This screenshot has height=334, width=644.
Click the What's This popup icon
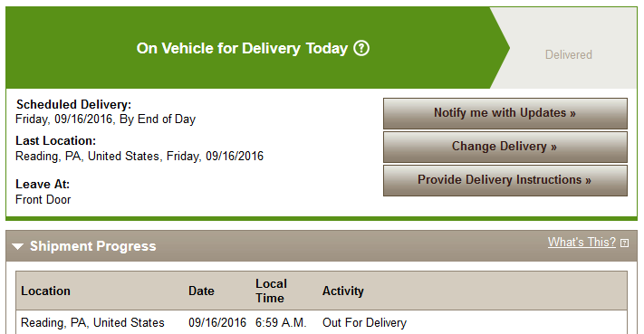(x=624, y=243)
